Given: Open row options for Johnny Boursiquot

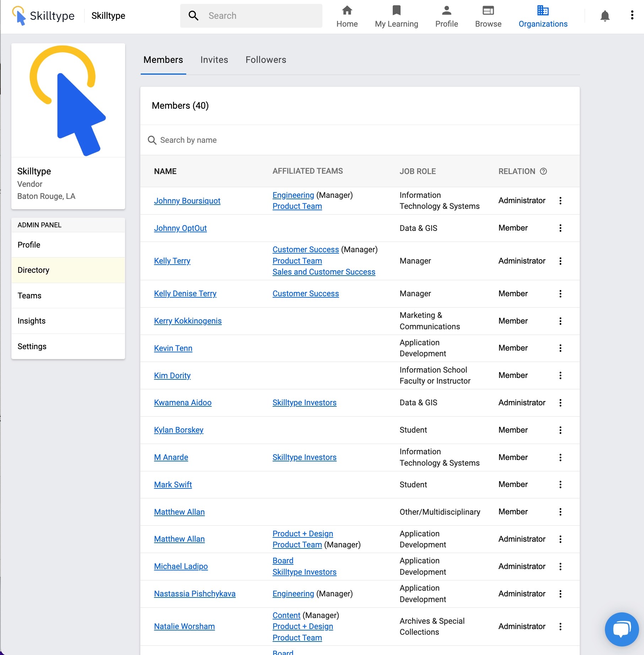Looking at the screenshot, I should tap(560, 201).
